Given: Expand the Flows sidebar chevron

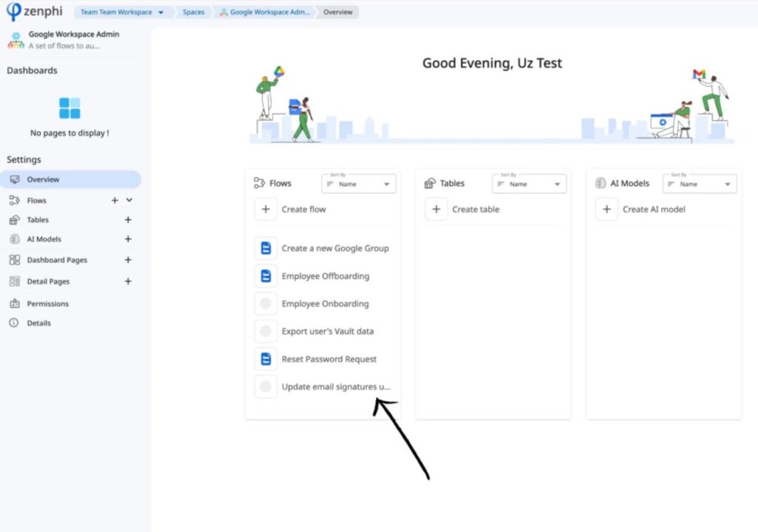Looking at the screenshot, I should point(129,200).
